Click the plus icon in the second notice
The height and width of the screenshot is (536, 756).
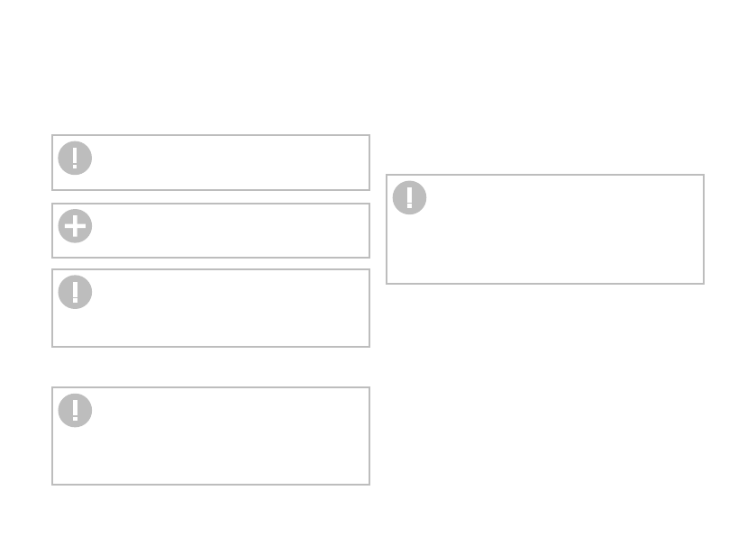[x=75, y=226]
